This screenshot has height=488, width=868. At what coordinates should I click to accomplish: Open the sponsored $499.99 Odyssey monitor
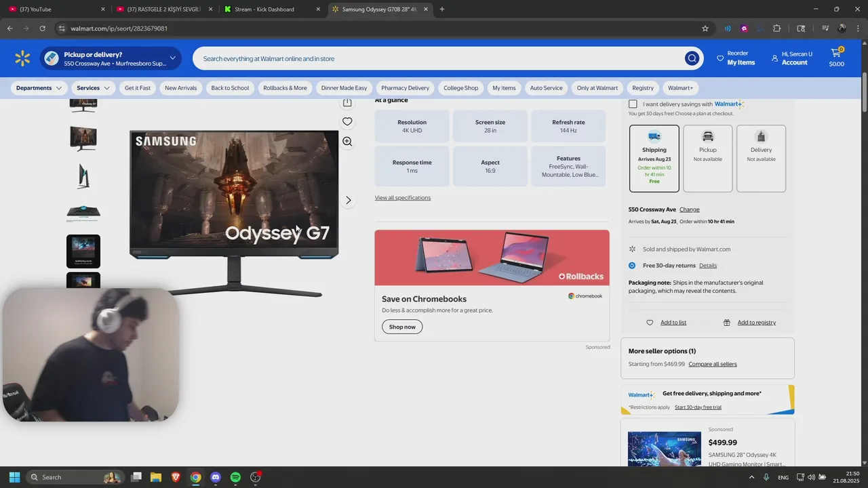point(707,443)
